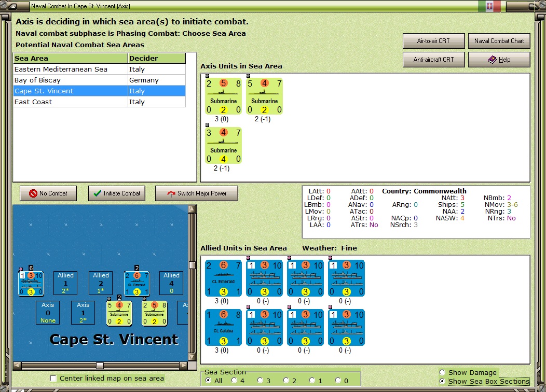
Task: Open the Air-to-air CRT
Action: (433, 41)
